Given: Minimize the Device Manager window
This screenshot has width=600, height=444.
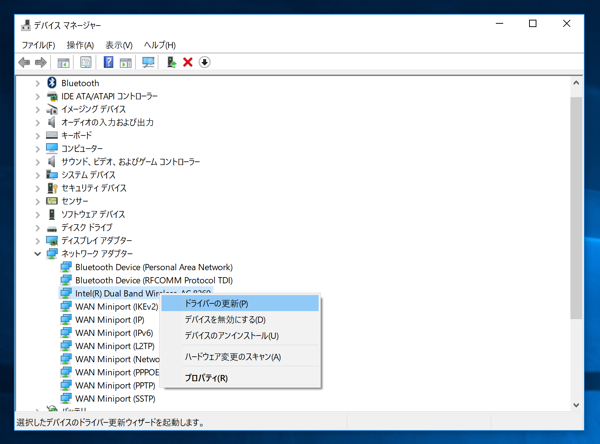Looking at the screenshot, I should [499, 24].
